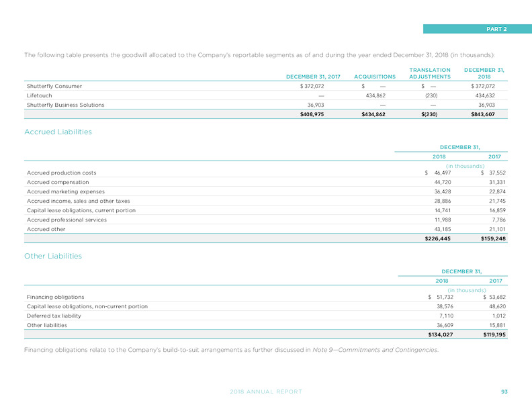Screen dimensions: 532x411
Task: Click the PART 2 header banner
Action: pos(478,29)
